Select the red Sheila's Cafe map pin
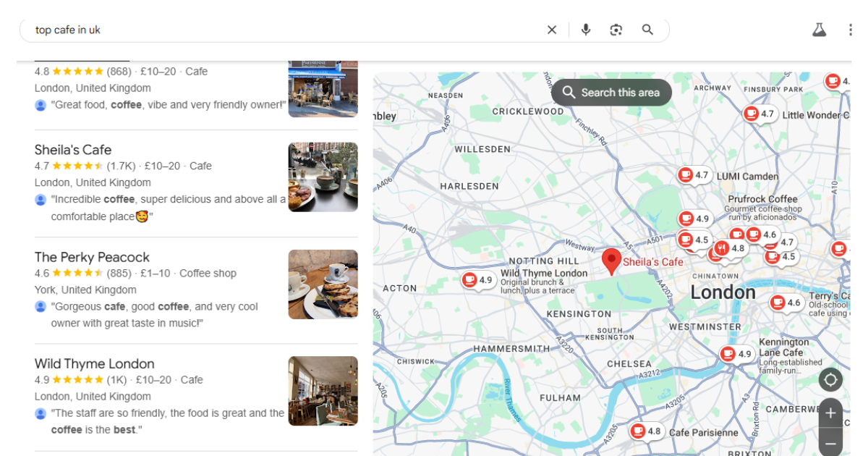 (611, 261)
